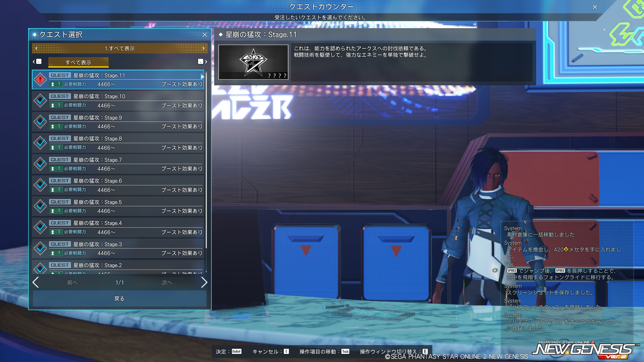Click the Stage.11 quest thumbnail with star emblem
Screen dimensions: 644x362
[254, 62]
